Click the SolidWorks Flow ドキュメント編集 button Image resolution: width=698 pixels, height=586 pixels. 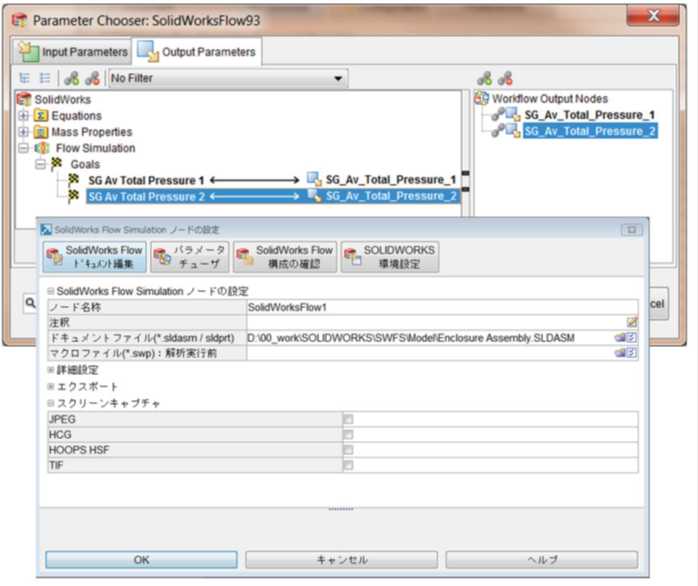click(x=94, y=256)
